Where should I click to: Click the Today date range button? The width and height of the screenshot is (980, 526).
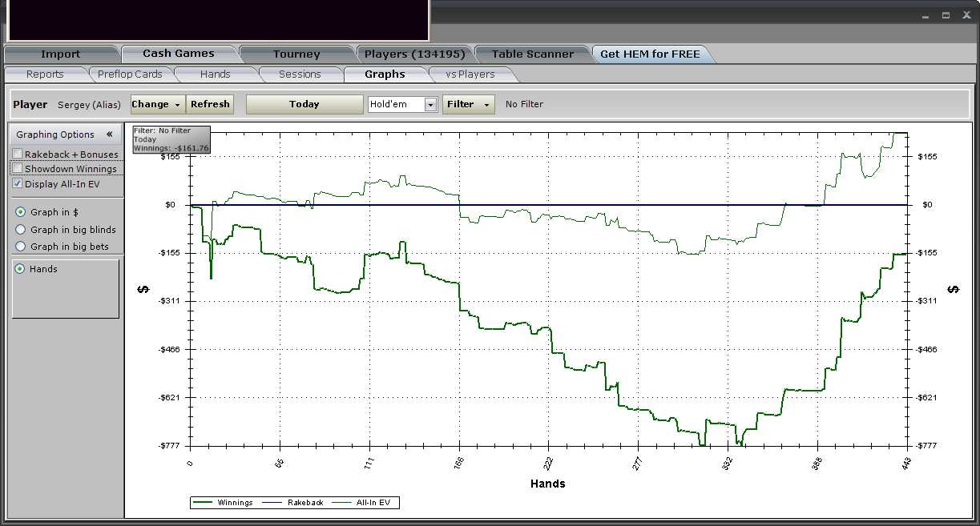pos(304,104)
